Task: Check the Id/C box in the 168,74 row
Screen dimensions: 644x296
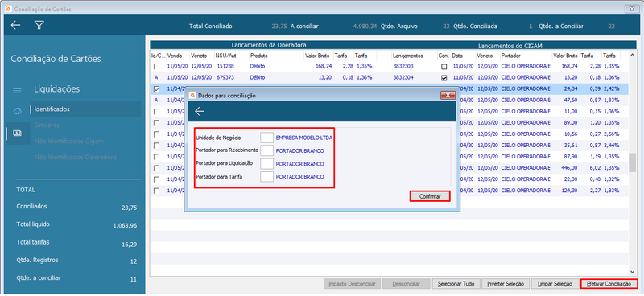Action: (156, 66)
